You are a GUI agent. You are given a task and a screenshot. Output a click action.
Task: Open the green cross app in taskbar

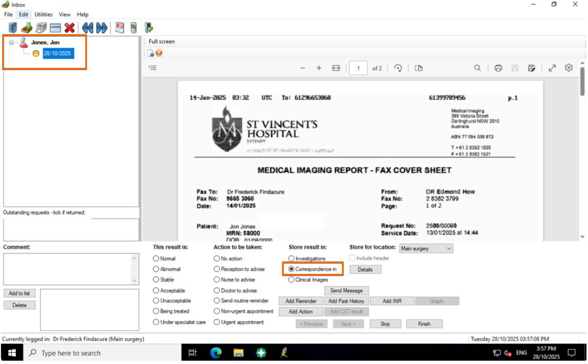(x=262, y=353)
